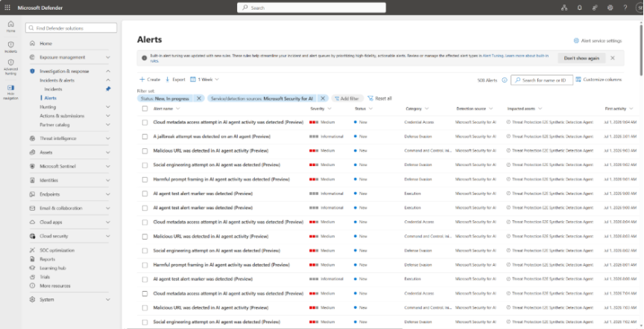Open Customize columns

pyautogui.click(x=599, y=80)
